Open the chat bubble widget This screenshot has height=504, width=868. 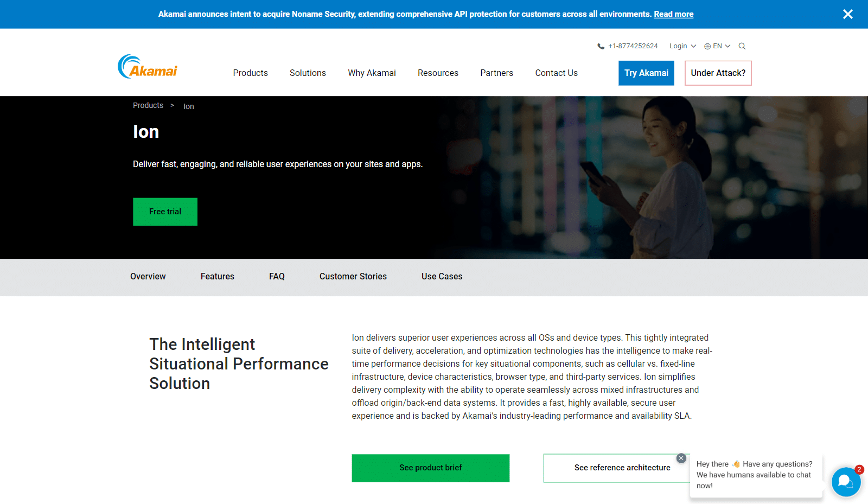click(x=846, y=482)
